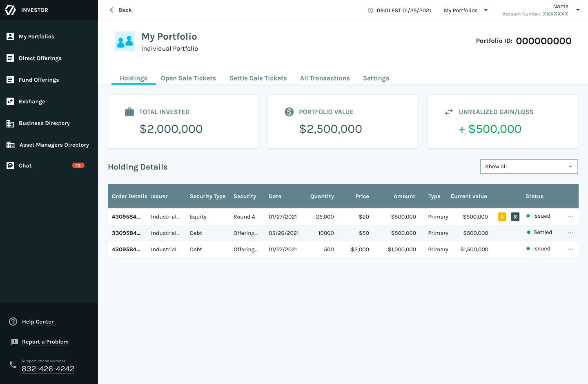Click the $2,000 price cell
This screenshot has height=384, width=588.
coord(360,250)
